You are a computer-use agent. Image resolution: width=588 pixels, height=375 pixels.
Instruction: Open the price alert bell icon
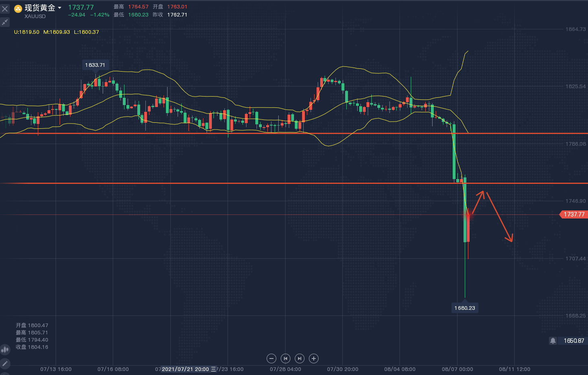[x=553, y=341]
